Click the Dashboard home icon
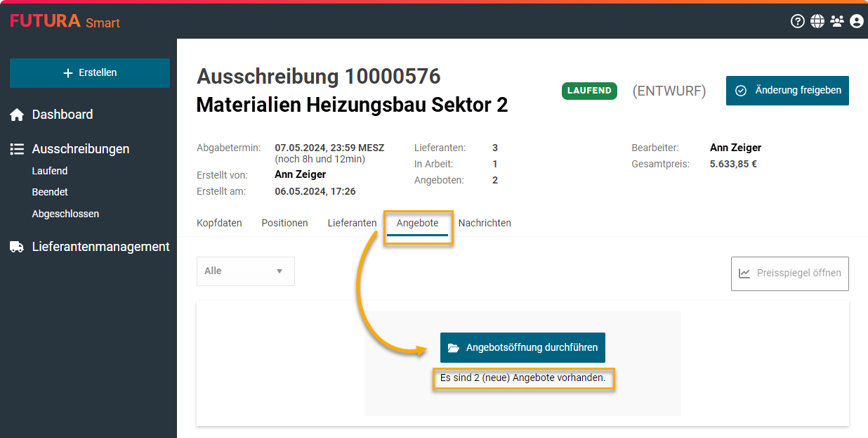The height and width of the screenshot is (438, 868). pos(17,115)
